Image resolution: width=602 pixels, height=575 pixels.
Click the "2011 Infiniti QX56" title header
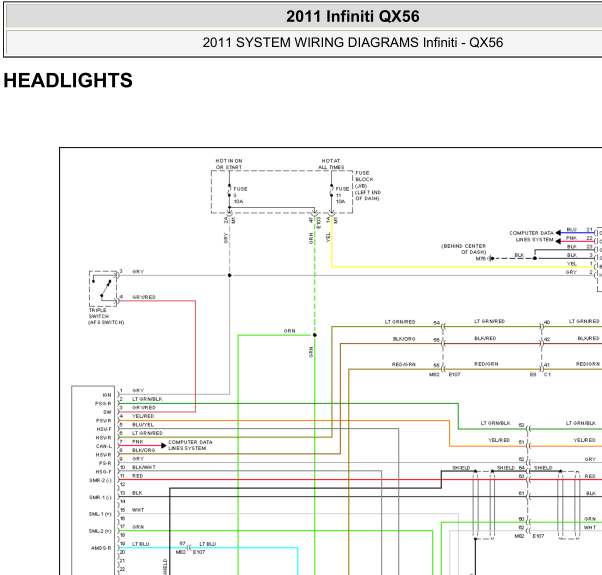pyautogui.click(x=352, y=17)
